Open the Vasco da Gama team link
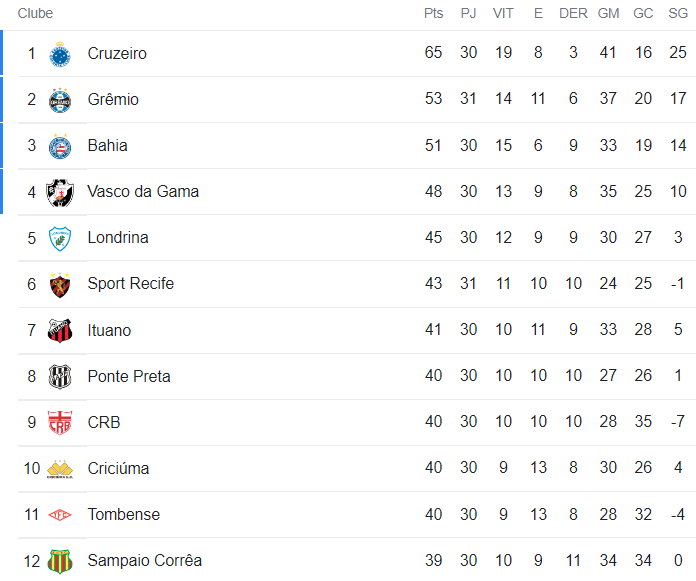The image size is (696, 581). pyautogui.click(x=143, y=192)
